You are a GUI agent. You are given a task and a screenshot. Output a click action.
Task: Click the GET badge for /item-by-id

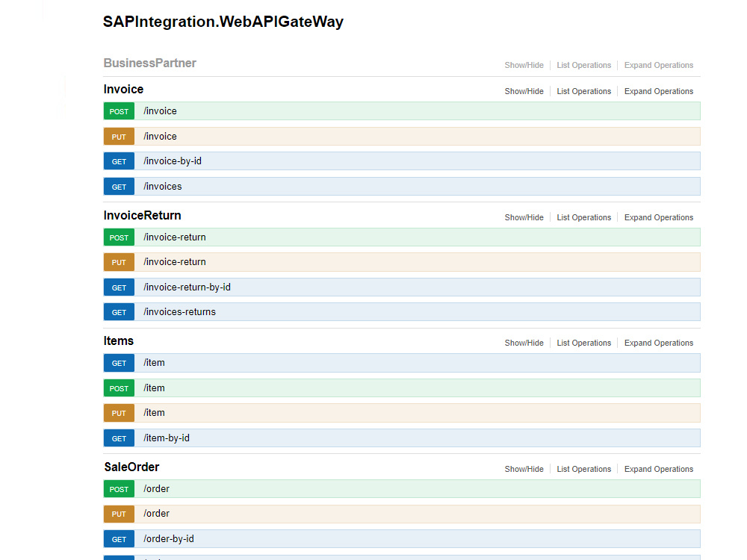119,438
